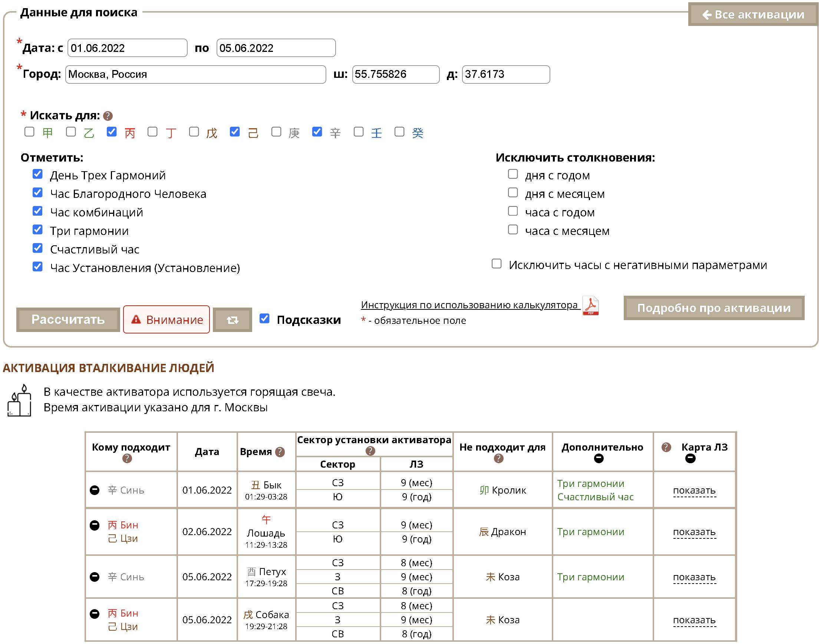Uncheck Час комбинаций
821x644 pixels.
pyautogui.click(x=37, y=211)
